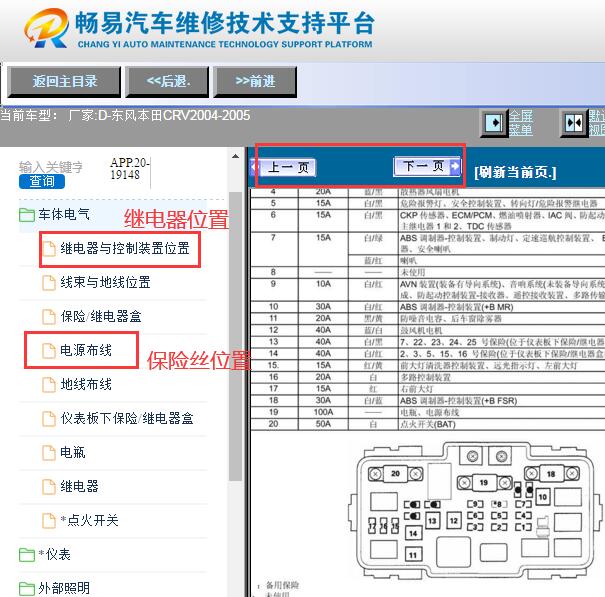The height and width of the screenshot is (597, 605).
Task: Click text ABS 调制器-控制装置(+B FSR)
Action: click(x=458, y=401)
